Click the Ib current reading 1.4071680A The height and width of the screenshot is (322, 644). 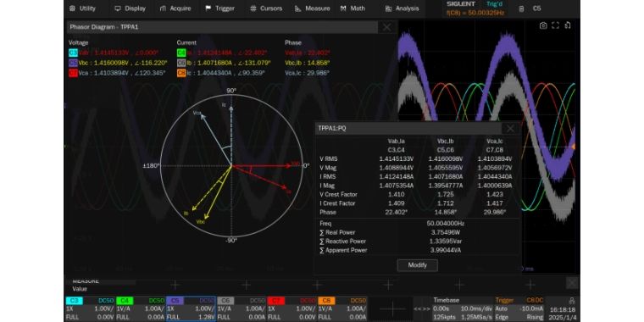[216, 63]
